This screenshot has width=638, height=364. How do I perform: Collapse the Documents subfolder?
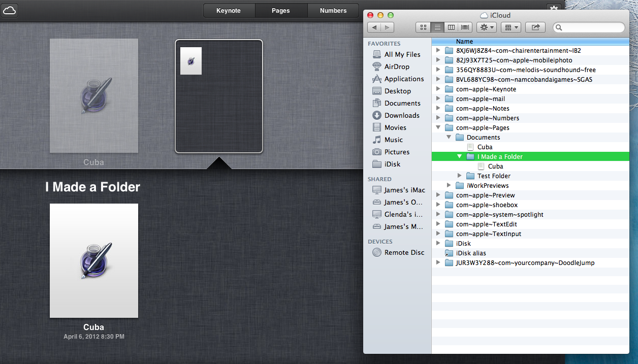[449, 137]
